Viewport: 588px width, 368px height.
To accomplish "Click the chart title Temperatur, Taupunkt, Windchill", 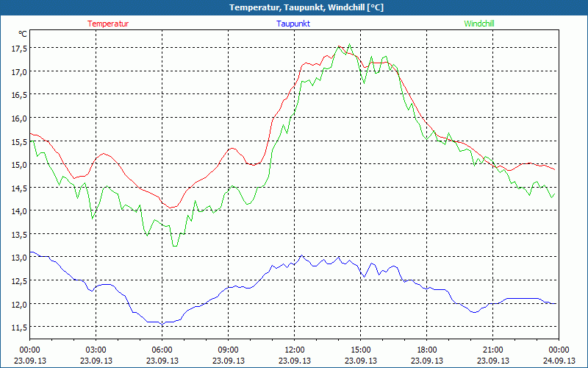I will click(x=306, y=7).
